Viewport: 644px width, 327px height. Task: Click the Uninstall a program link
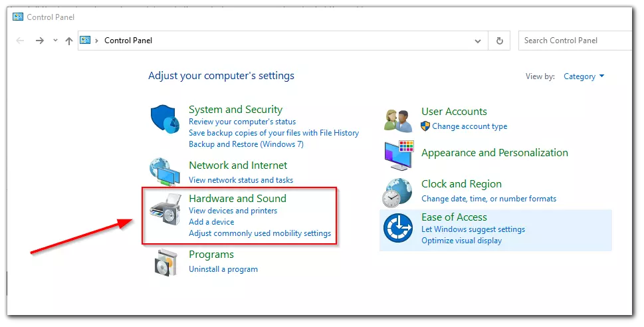coord(223,269)
